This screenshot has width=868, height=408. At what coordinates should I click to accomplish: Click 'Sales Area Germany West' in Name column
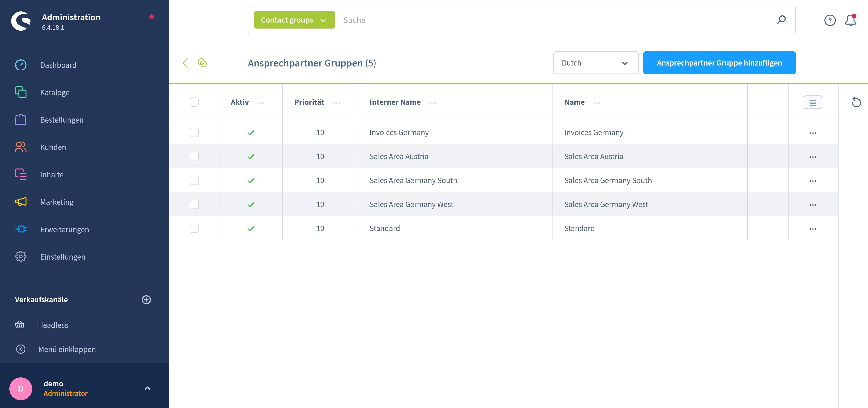606,204
